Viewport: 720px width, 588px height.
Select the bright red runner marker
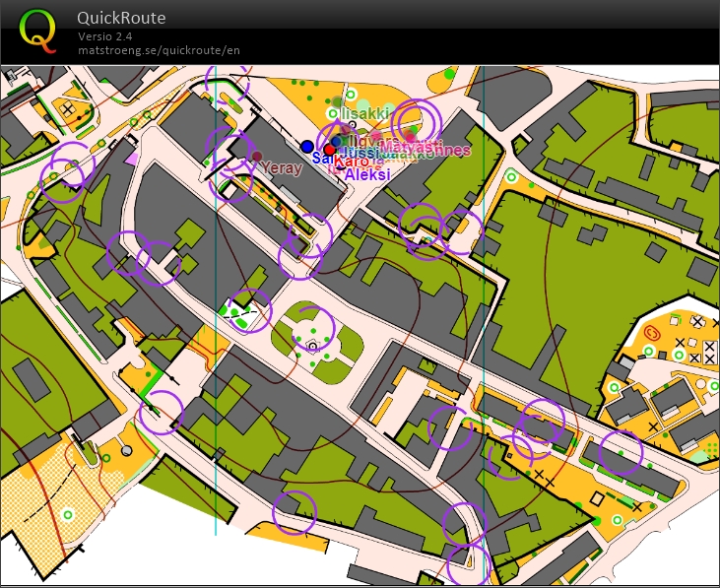point(329,150)
